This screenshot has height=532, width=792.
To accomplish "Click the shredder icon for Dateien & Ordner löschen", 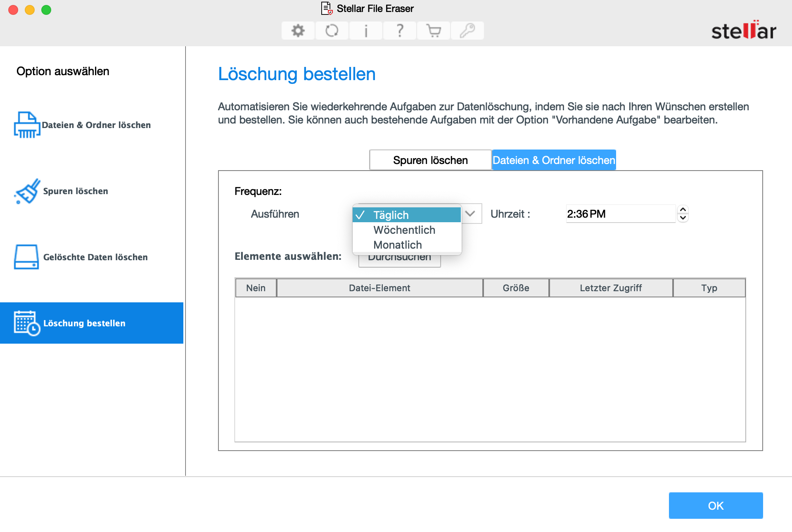I will (x=27, y=125).
